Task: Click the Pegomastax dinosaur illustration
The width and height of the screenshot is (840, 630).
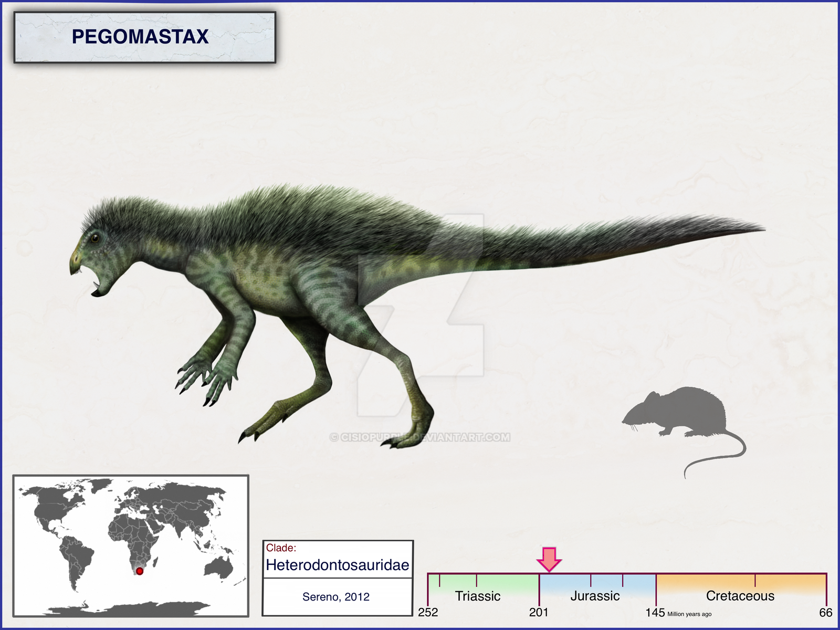Action: (417, 316)
